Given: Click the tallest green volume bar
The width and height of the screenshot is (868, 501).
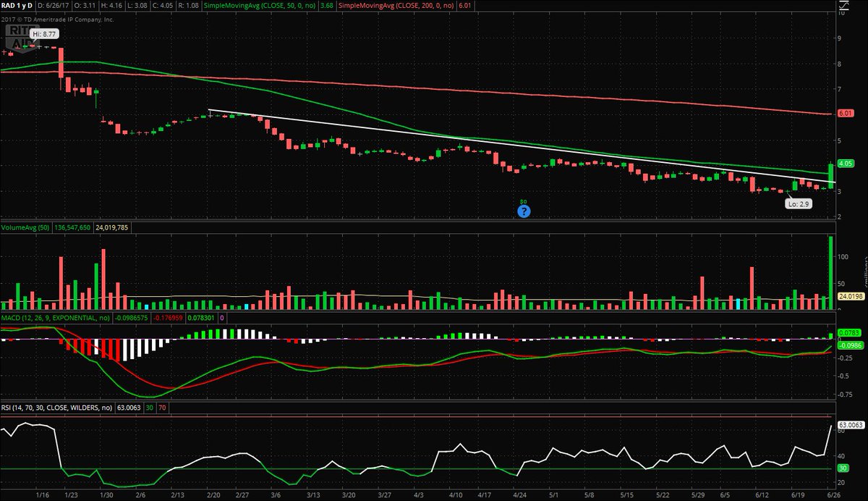Looking at the screenshot, I should tap(831, 273).
